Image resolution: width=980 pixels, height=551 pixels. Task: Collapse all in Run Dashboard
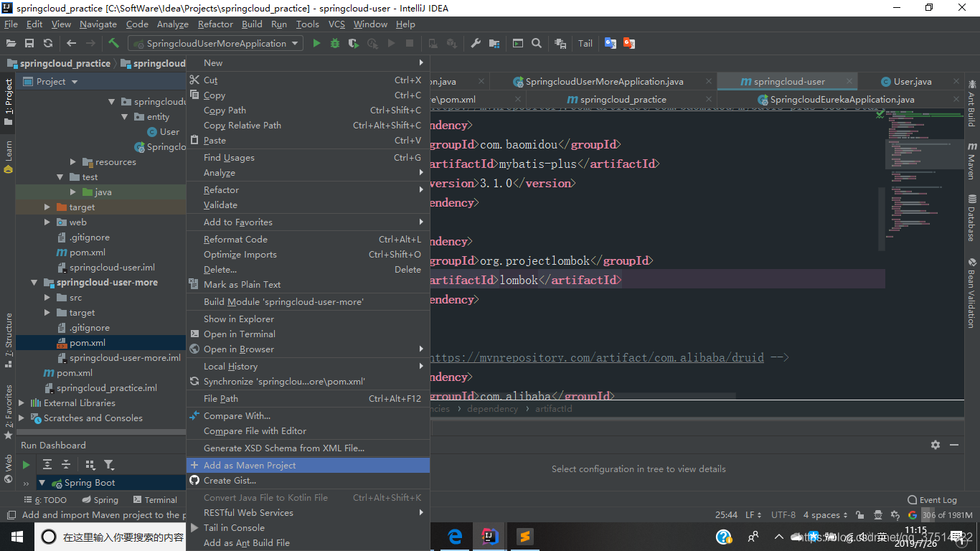(x=66, y=465)
